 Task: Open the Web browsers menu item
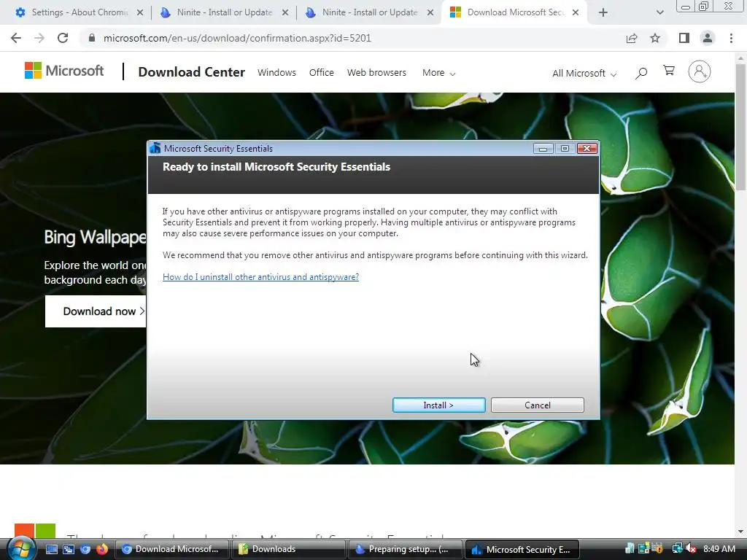click(x=376, y=72)
